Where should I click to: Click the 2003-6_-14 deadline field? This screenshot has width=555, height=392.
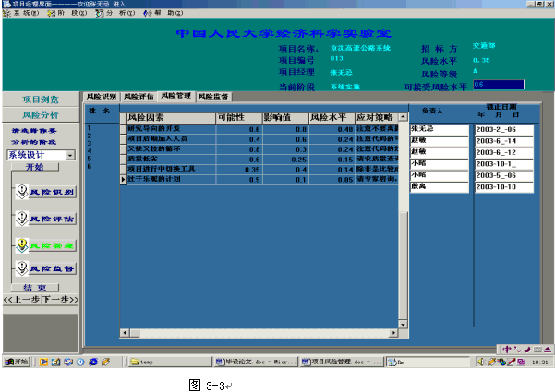(504, 141)
